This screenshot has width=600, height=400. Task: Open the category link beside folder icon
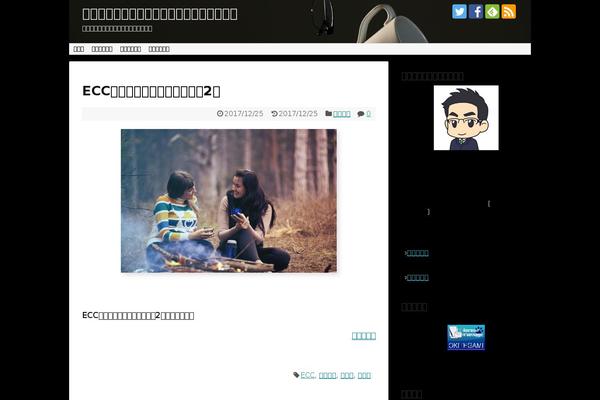pyautogui.click(x=341, y=114)
